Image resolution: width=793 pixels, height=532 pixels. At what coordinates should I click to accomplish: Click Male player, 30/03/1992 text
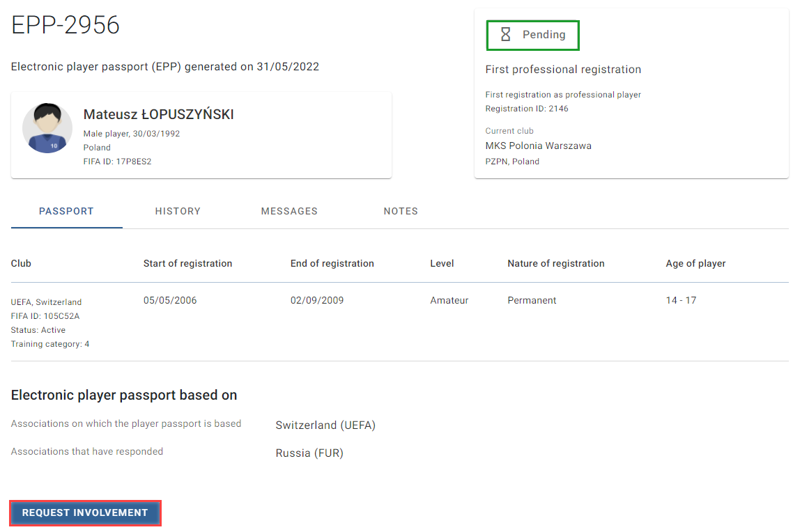132,134
